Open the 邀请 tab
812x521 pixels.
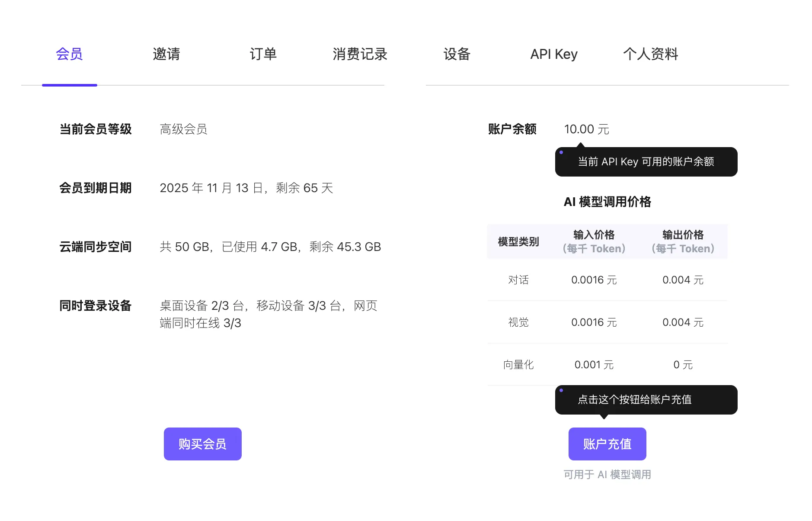pos(166,54)
